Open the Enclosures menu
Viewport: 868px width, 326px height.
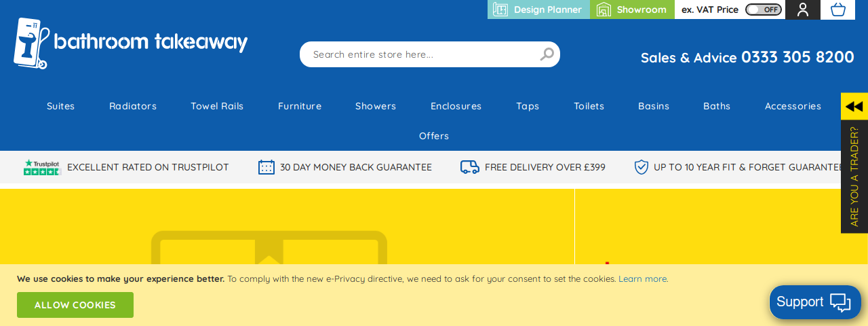456,106
